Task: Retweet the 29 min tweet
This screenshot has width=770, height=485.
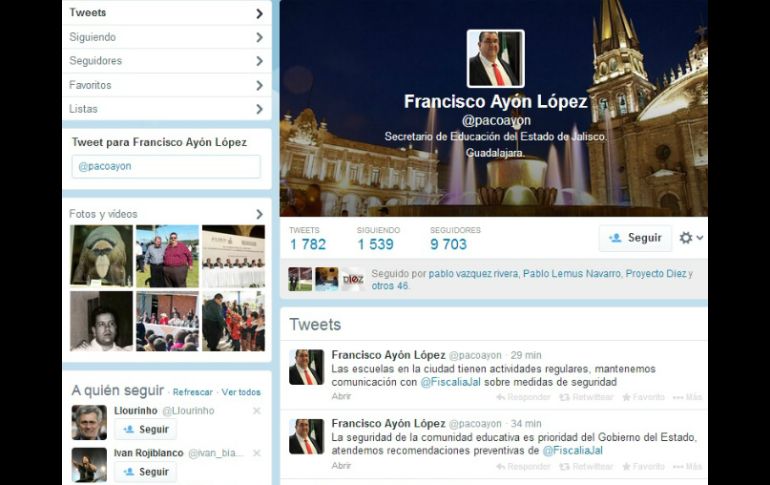Action: click(x=586, y=397)
